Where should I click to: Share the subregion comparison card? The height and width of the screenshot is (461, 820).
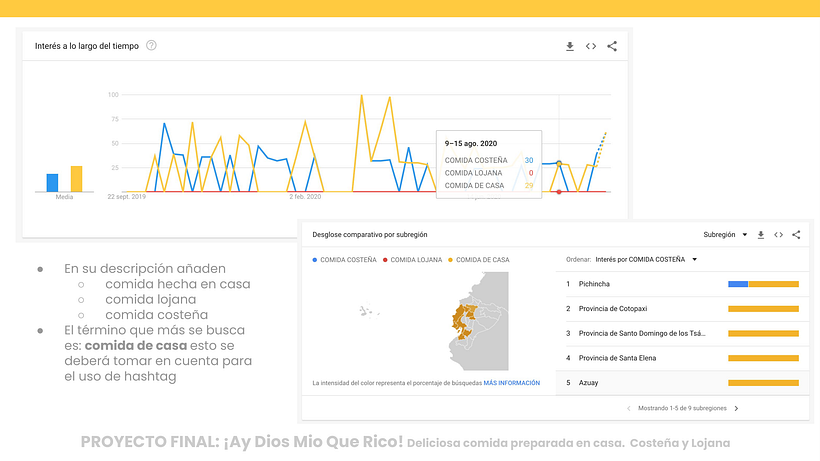796,235
